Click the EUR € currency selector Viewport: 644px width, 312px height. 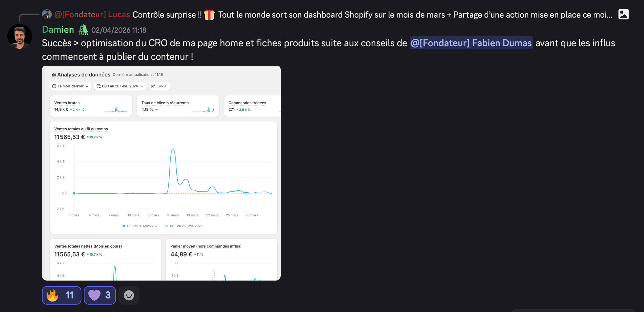[159, 86]
